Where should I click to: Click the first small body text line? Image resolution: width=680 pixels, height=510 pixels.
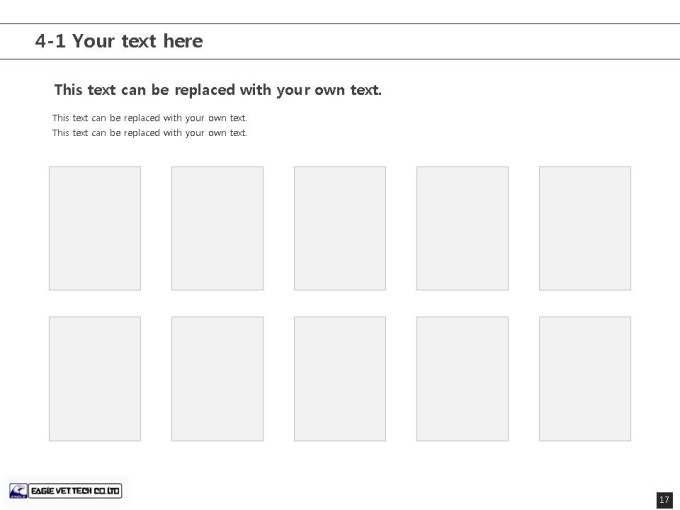point(150,118)
